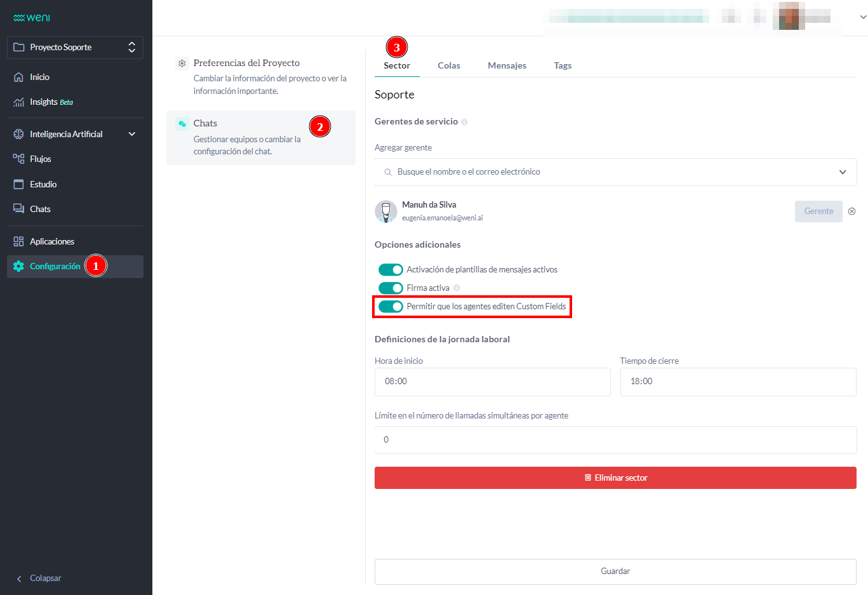Click the Eliminar sector button

pyautogui.click(x=615, y=478)
